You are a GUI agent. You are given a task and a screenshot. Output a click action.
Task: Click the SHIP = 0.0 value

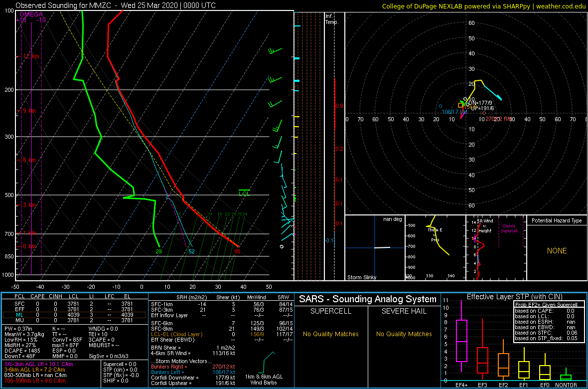tap(116, 381)
